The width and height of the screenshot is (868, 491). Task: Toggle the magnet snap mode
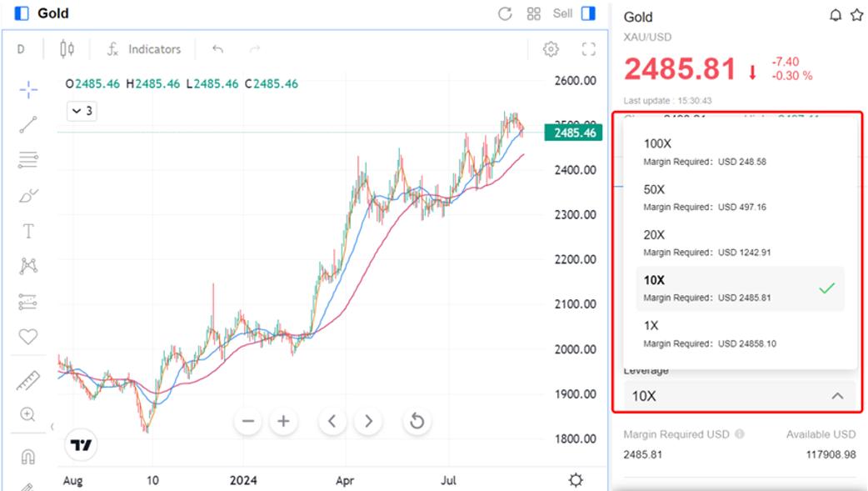28,457
